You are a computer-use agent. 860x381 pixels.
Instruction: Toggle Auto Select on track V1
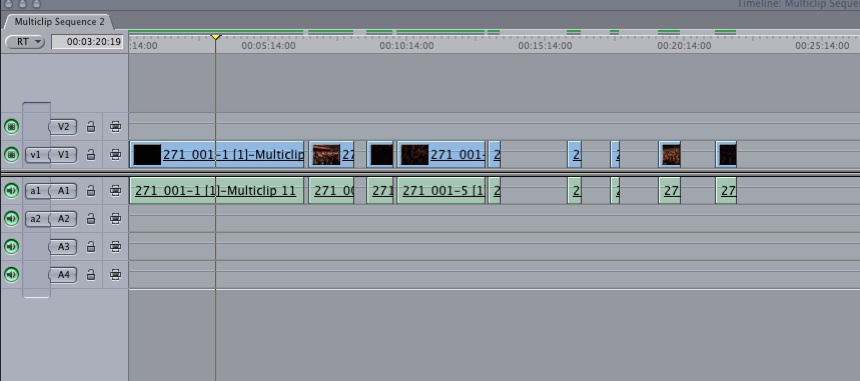[x=115, y=155]
